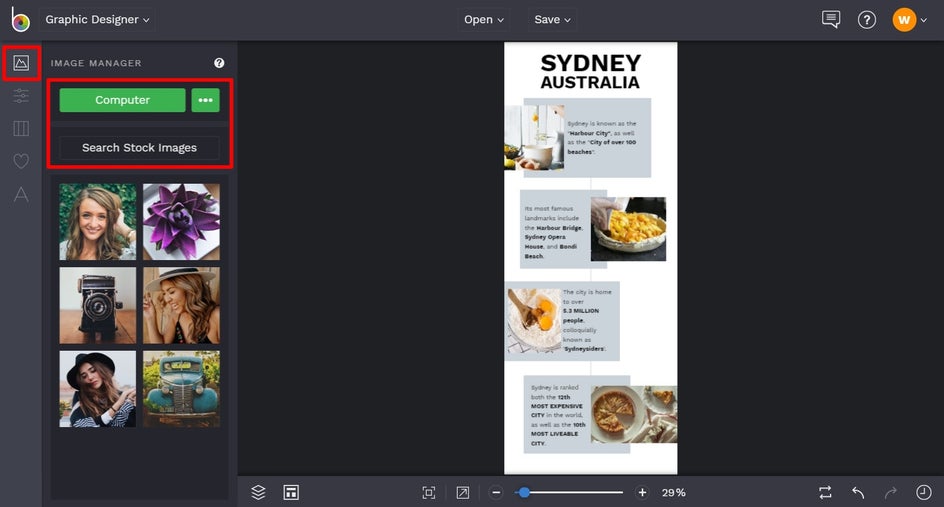944x507 pixels.
Task: Zoom in with the plus icon
Action: coord(642,493)
